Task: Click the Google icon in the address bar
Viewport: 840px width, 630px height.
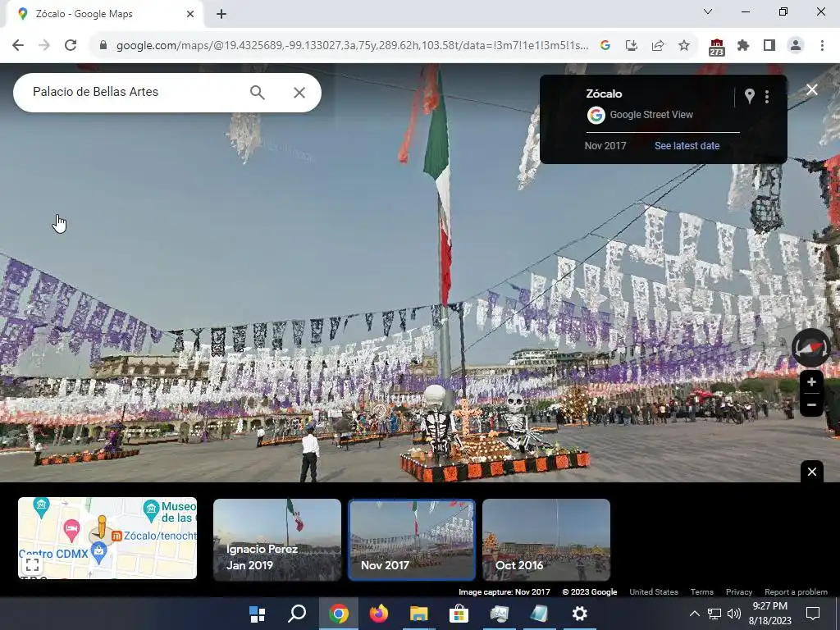Action: coord(605,46)
